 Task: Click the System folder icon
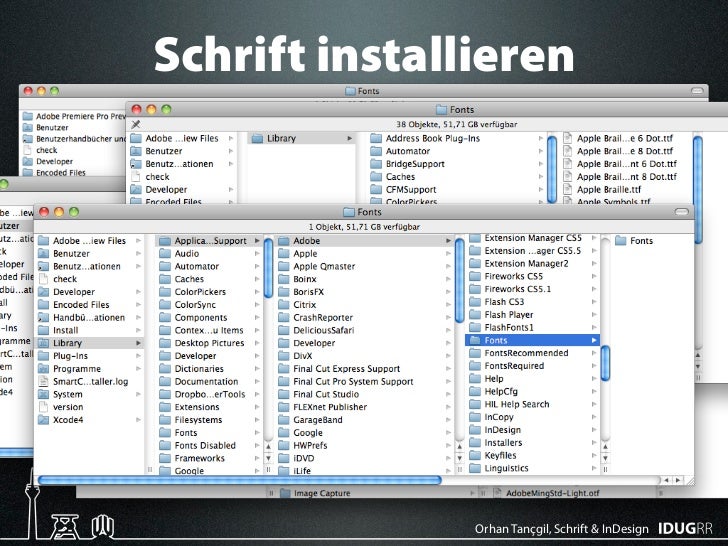point(43,394)
